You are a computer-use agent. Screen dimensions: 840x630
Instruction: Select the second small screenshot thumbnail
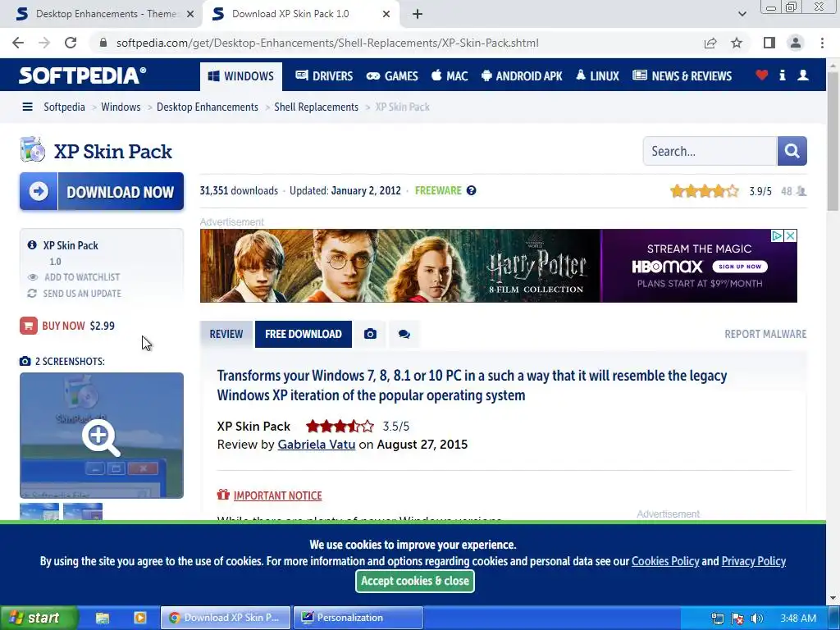click(x=83, y=512)
